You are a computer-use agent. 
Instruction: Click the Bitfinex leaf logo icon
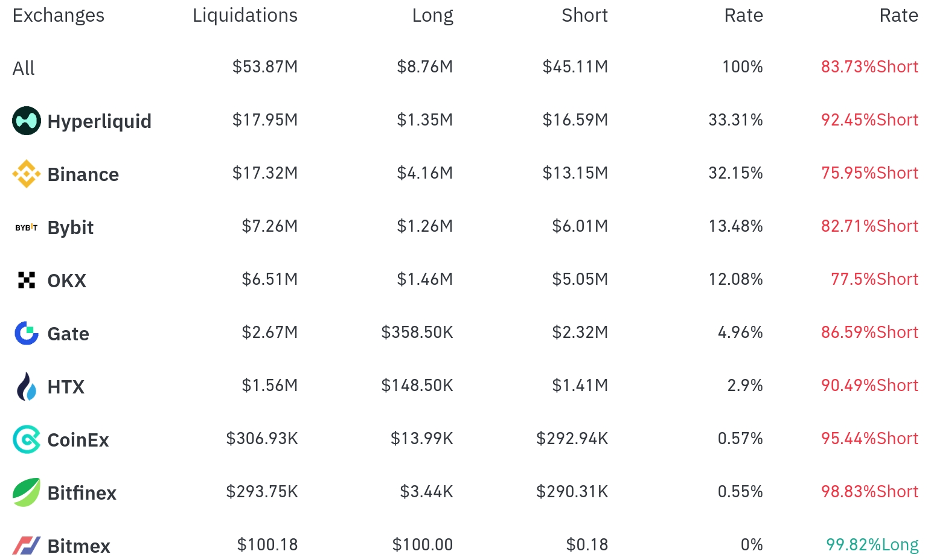click(27, 492)
